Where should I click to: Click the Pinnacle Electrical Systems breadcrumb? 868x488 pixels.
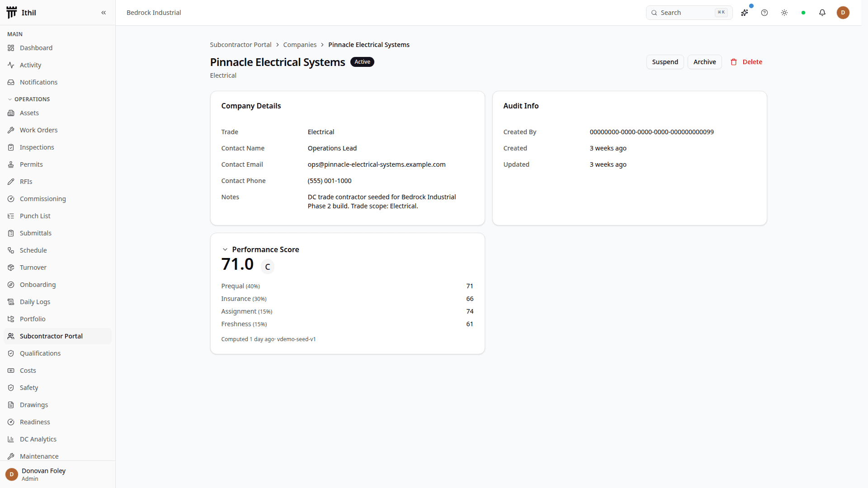coord(369,45)
